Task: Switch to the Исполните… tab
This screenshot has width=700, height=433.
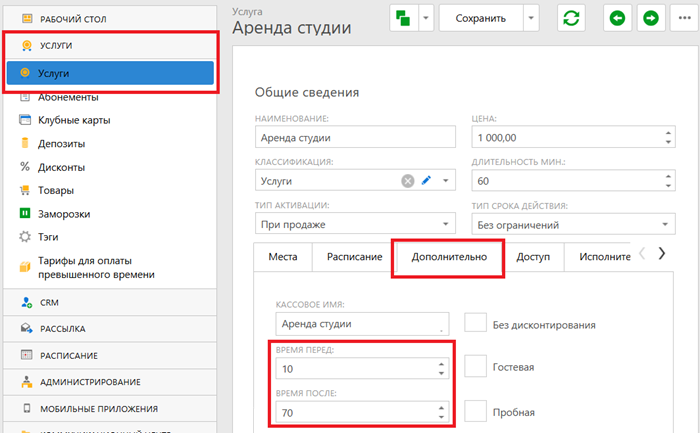Action: 604,257
